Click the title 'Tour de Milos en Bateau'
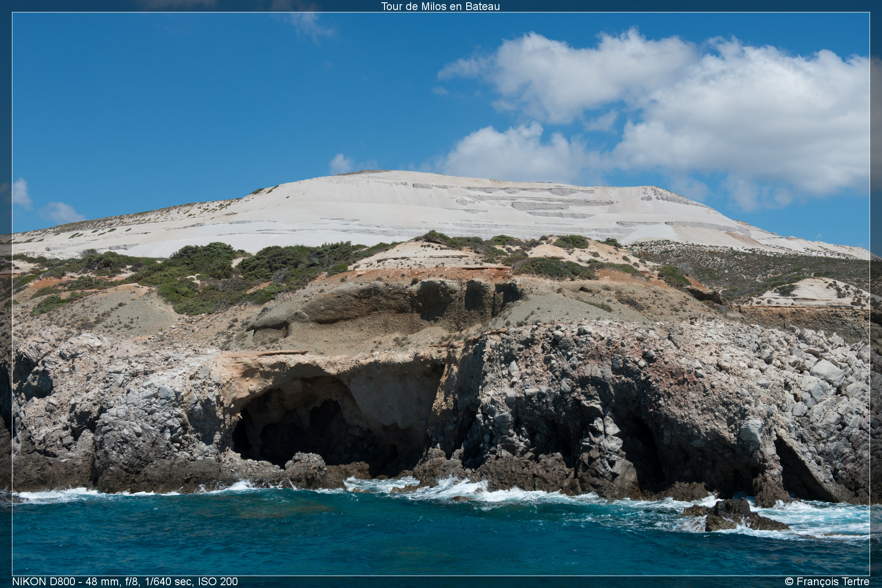 (440, 6)
